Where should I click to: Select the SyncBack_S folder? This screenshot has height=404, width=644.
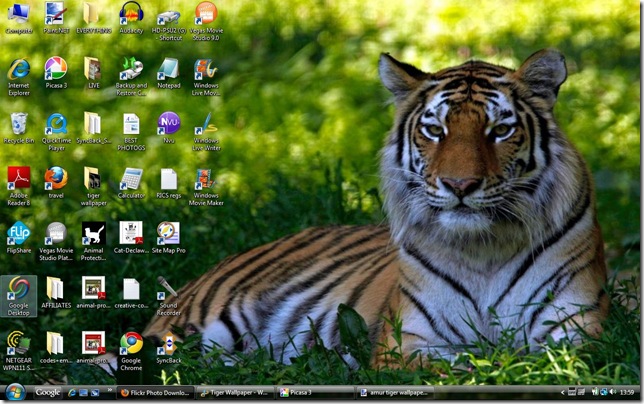pyautogui.click(x=94, y=128)
